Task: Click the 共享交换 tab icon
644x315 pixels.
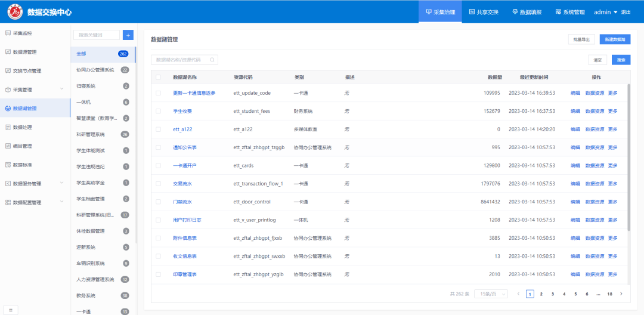Action: (x=472, y=12)
